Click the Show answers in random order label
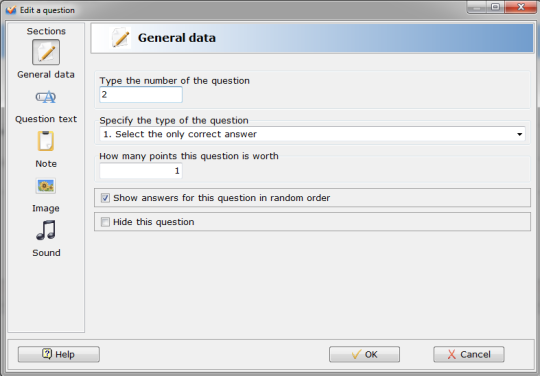The image size is (540, 376). click(221, 198)
